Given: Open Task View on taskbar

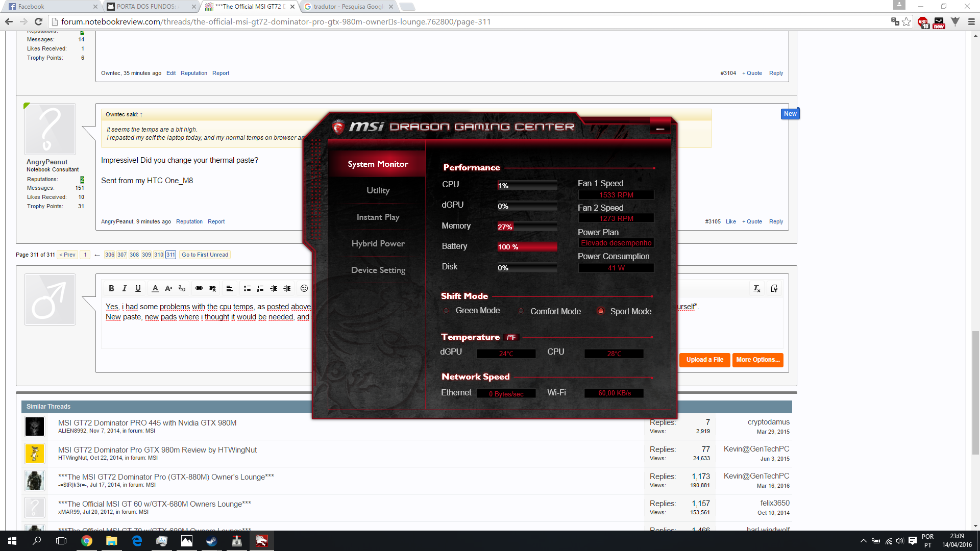Looking at the screenshot, I should coord(61,541).
